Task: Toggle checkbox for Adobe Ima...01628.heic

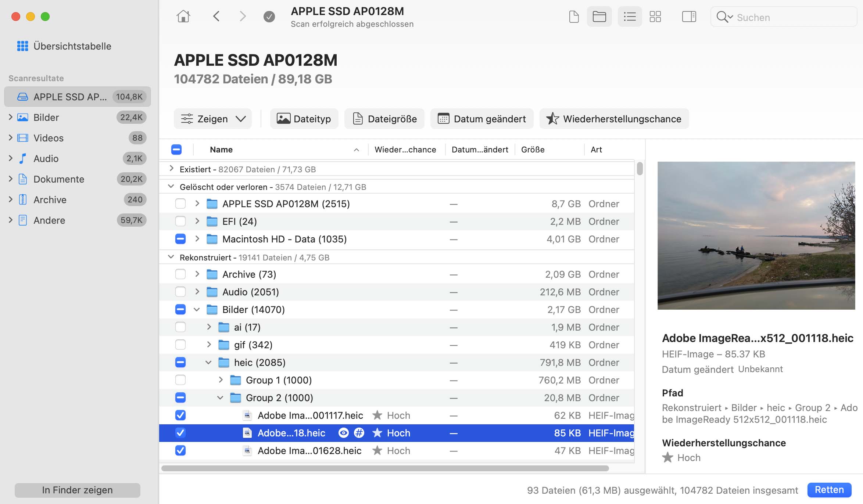Action: [x=180, y=450]
